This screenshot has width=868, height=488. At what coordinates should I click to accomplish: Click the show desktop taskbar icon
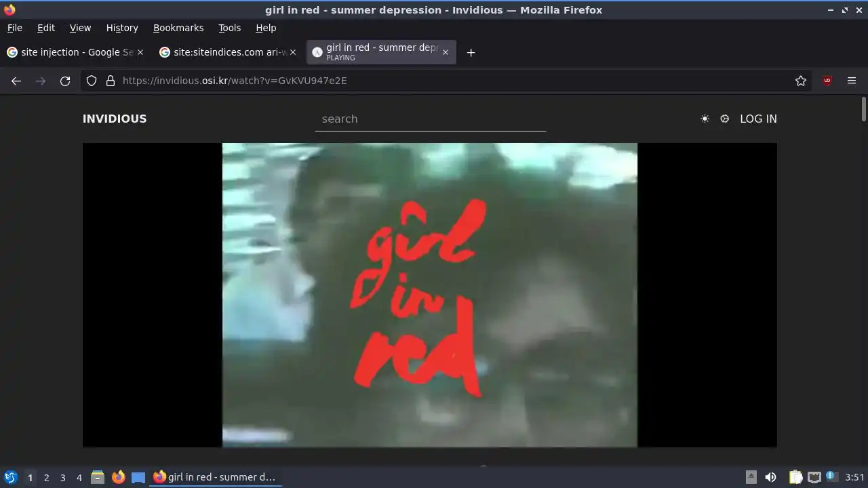click(x=138, y=477)
